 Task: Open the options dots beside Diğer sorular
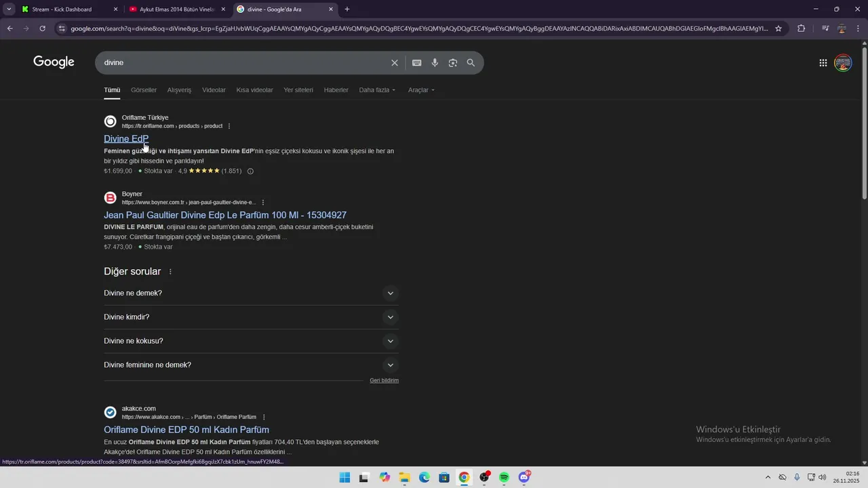(170, 272)
